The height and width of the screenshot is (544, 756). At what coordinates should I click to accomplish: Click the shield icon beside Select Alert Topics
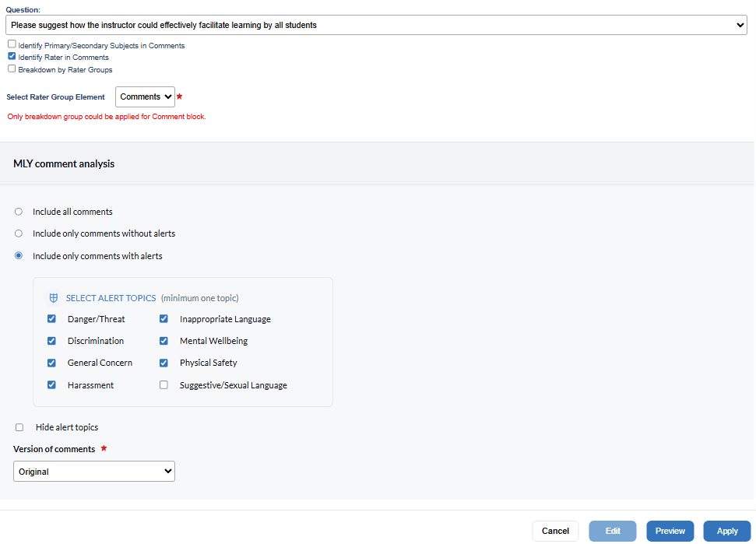[54, 298]
